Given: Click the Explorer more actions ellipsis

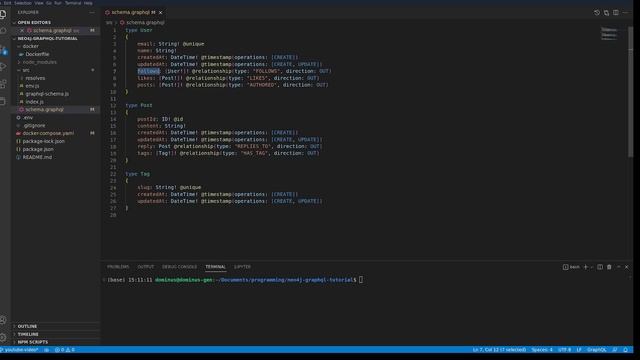Looking at the screenshot, I should [x=92, y=13].
